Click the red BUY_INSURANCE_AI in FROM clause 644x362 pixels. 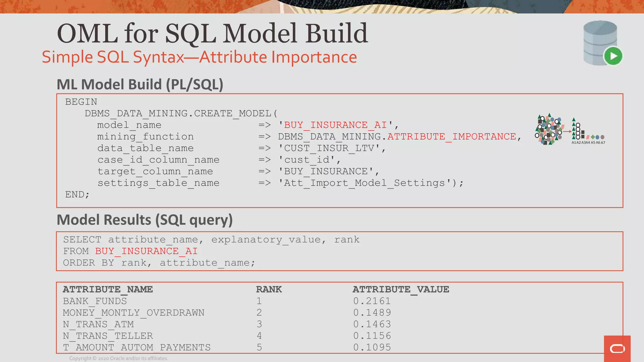click(146, 251)
